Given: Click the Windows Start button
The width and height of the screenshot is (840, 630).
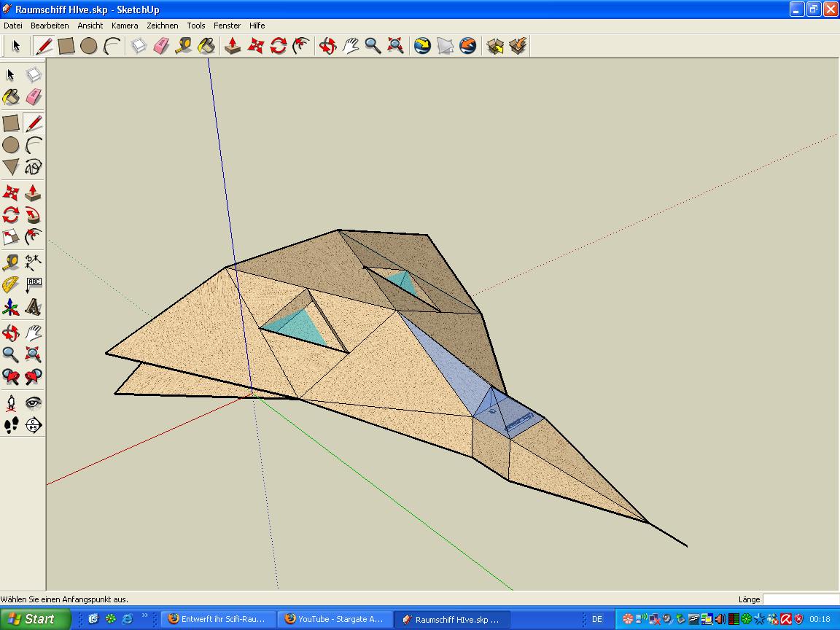Looking at the screenshot, I should coord(35,619).
